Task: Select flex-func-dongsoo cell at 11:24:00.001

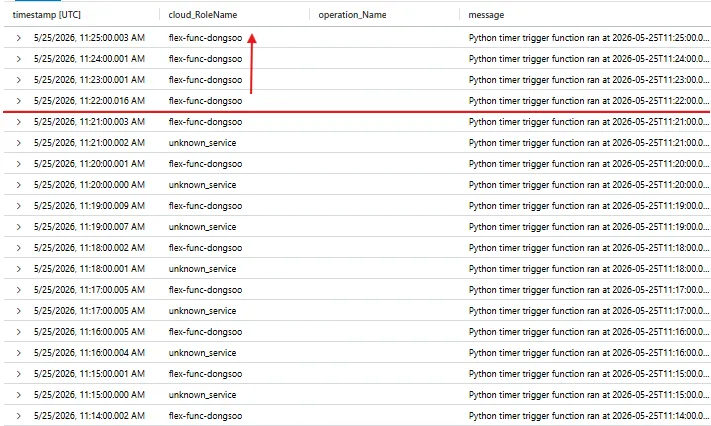Action: point(205,59)
